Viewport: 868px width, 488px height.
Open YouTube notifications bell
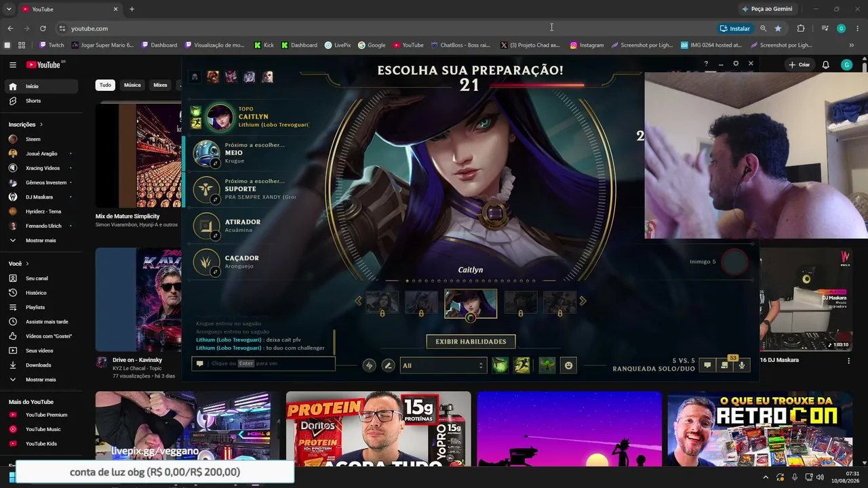(825, 65)
